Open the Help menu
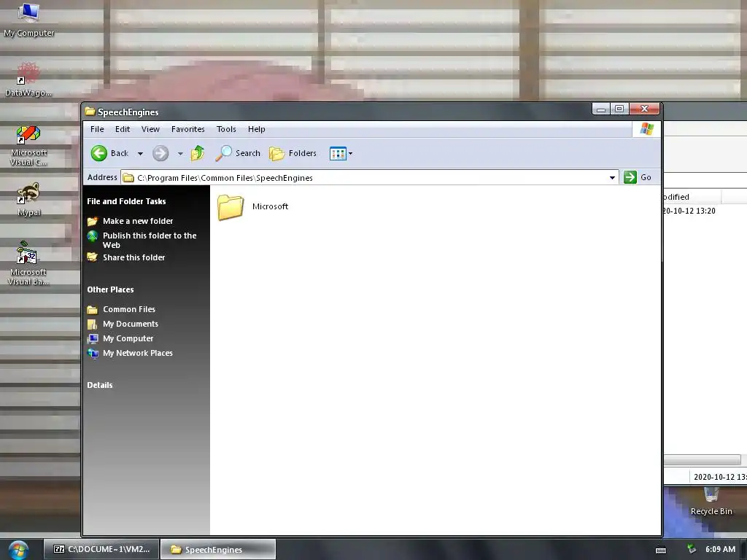This screenshot has width=747, height=560. (256, 129)
